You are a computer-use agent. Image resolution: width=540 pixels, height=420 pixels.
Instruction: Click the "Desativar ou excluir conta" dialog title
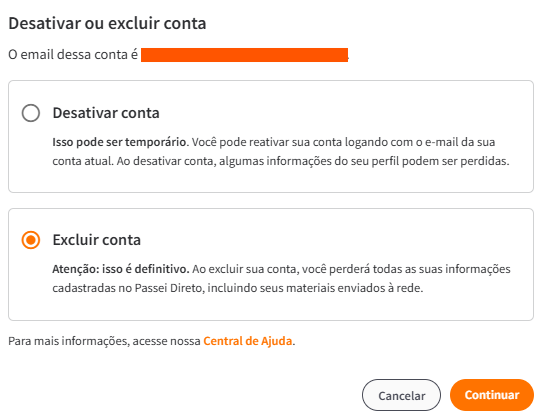tap(107, 23)
